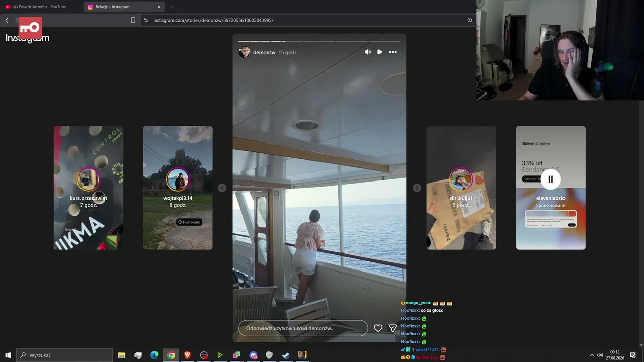Image resolution: width=644 pixels, height=362 pixels.
Task: Pause the elevenlabsio sponsored story
Action: click(551, 179)
